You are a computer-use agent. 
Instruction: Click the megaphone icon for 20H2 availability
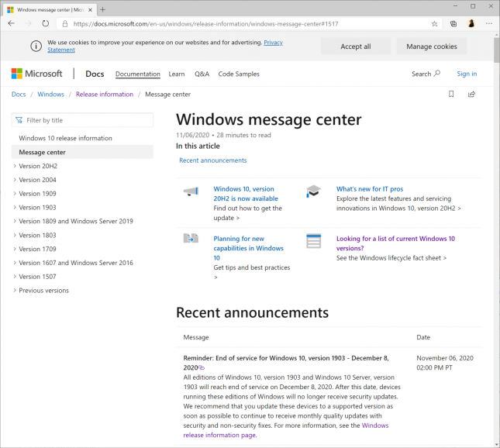(191, 191)
